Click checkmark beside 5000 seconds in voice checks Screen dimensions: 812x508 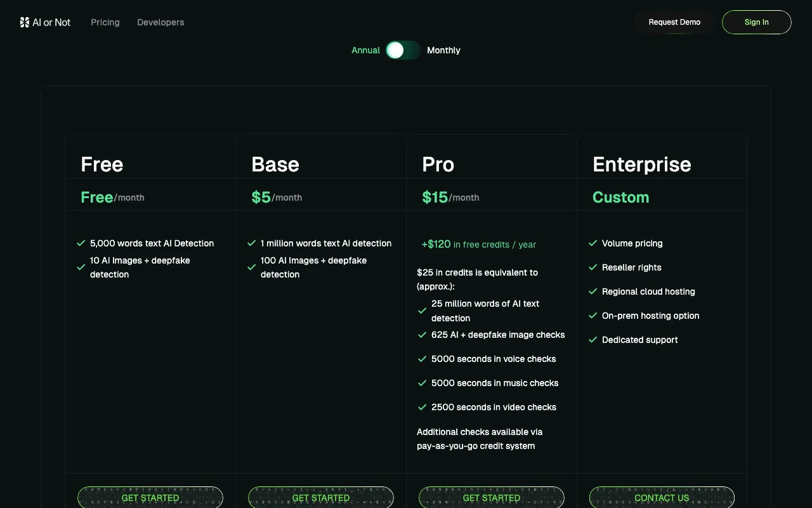(x=422, y=359)
